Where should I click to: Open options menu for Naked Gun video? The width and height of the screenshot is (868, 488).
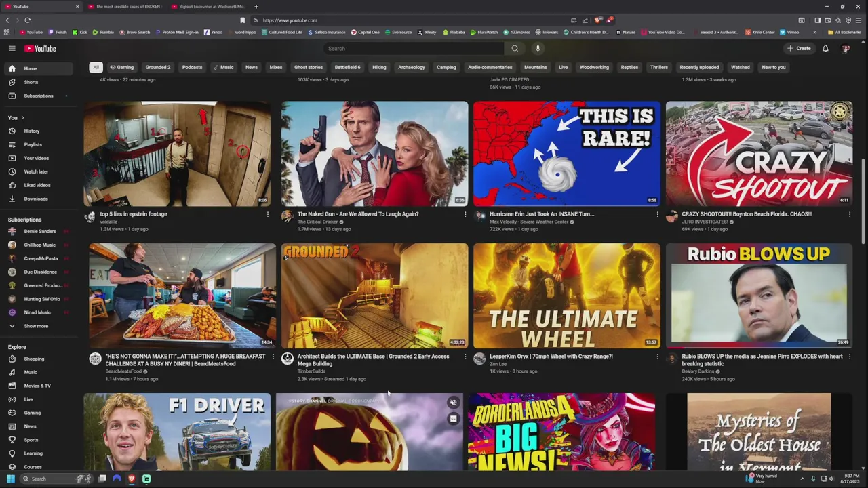coord(465,215)
